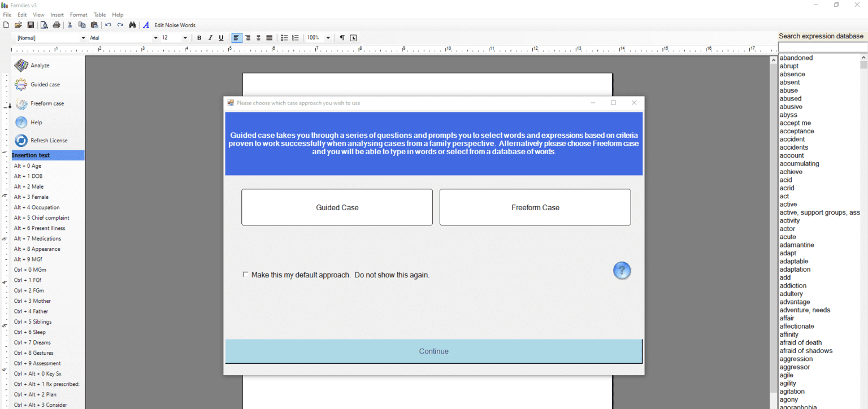Click the Analyze icon in sidebar
The image size is (868, 409).
(x=21, y=66)
